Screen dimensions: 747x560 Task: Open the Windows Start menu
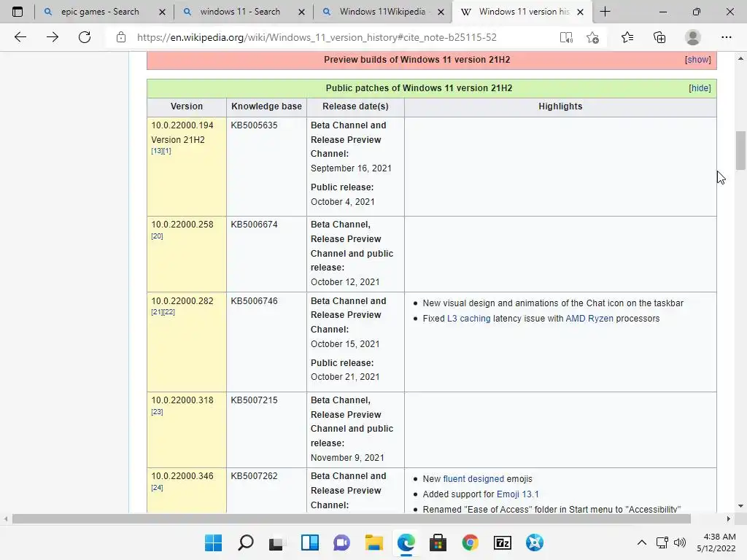pos(214,542)
